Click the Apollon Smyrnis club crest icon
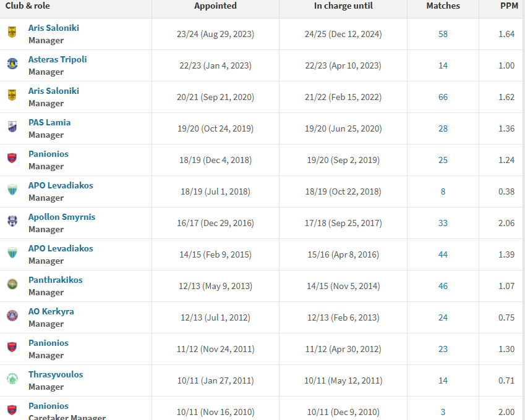 click(x=12, y=221)
